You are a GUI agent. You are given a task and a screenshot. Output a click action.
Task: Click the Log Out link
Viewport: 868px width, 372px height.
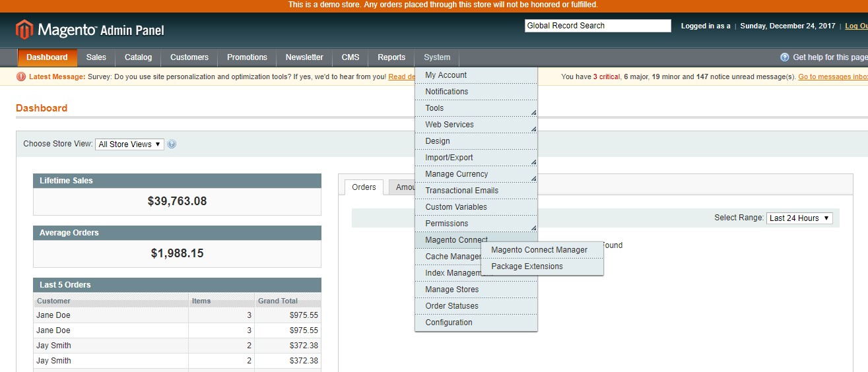[x=856, y=26]
